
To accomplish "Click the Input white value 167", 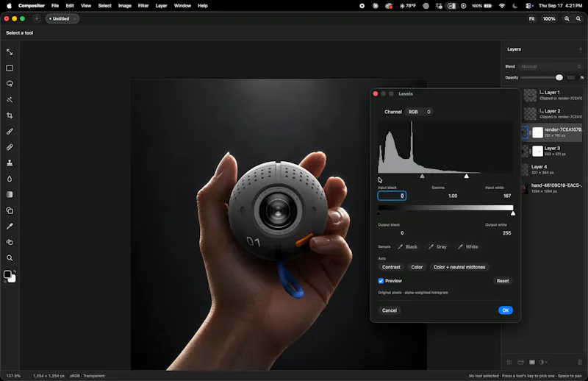I will (507, 196).
